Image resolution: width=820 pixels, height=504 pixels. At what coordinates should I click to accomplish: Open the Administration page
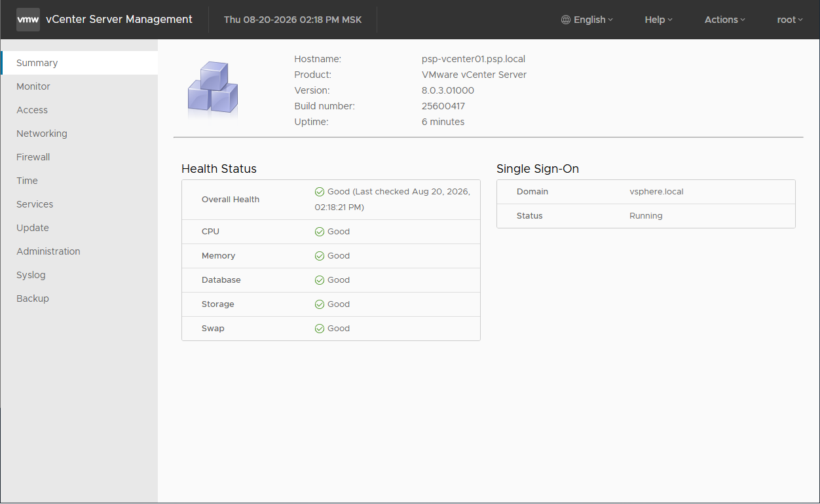point(79,251)
